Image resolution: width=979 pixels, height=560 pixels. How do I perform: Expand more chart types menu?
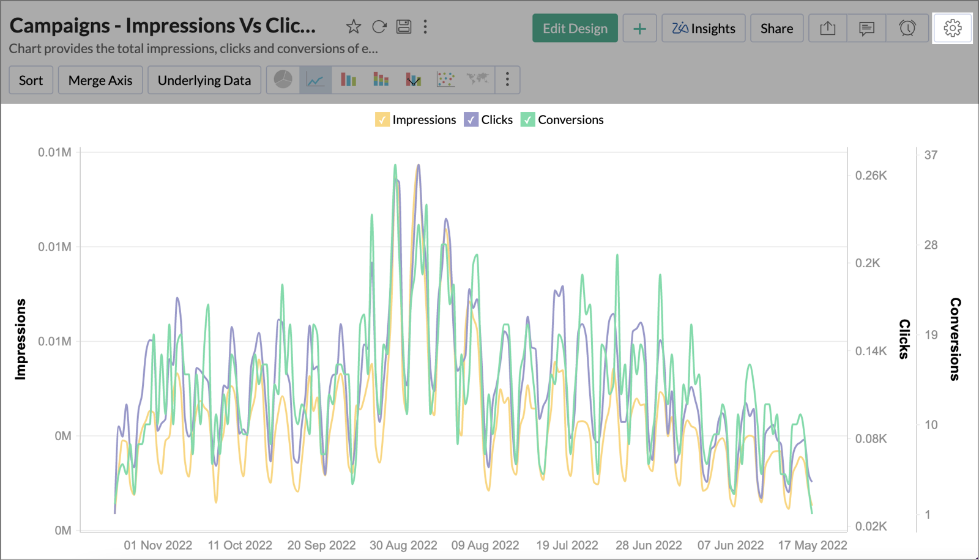pos(507,79)
